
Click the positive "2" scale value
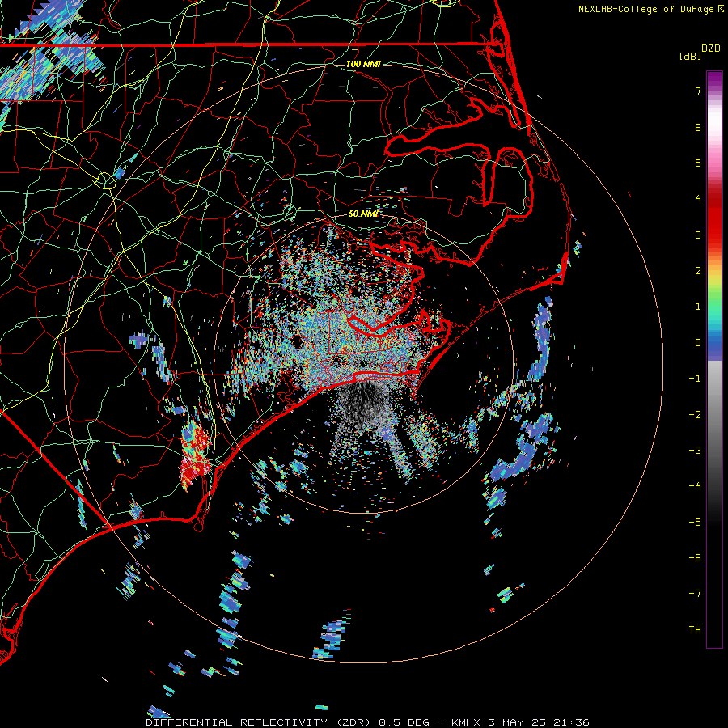698,271
